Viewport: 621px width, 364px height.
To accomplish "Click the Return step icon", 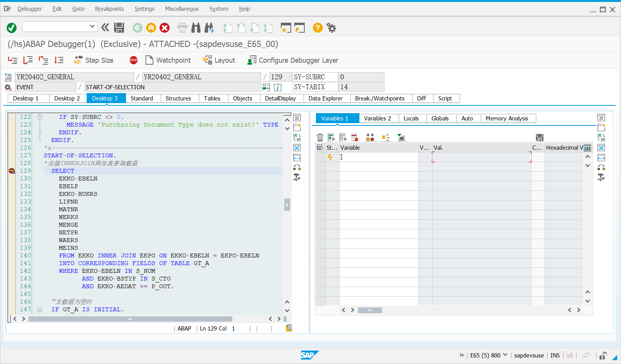I will (x=43, y=60).
